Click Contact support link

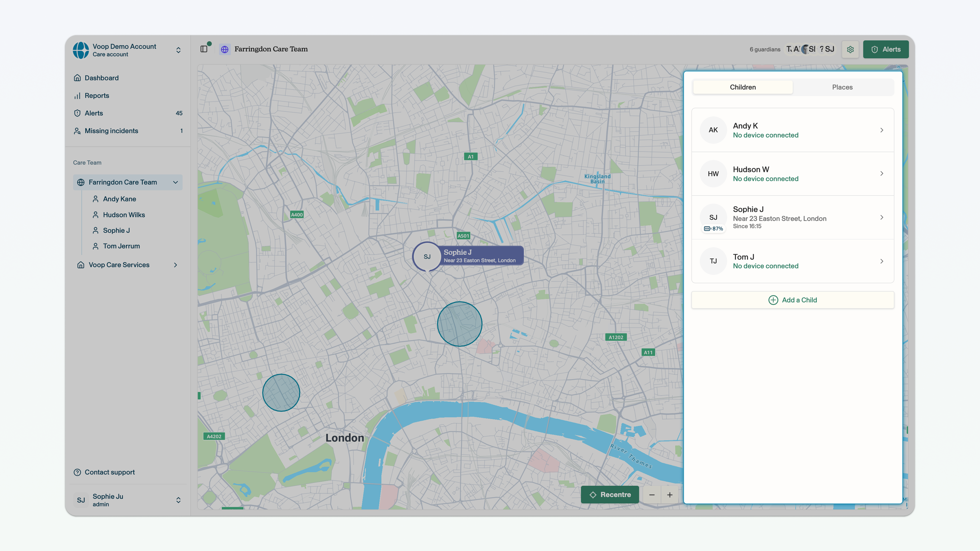104,472
